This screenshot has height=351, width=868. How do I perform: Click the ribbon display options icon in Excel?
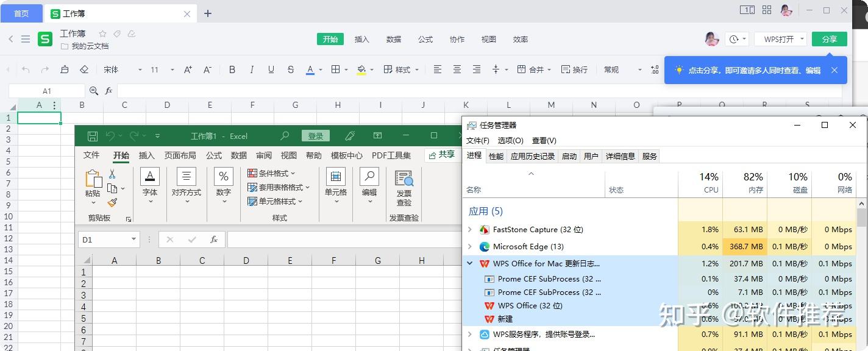click(377, 136)
